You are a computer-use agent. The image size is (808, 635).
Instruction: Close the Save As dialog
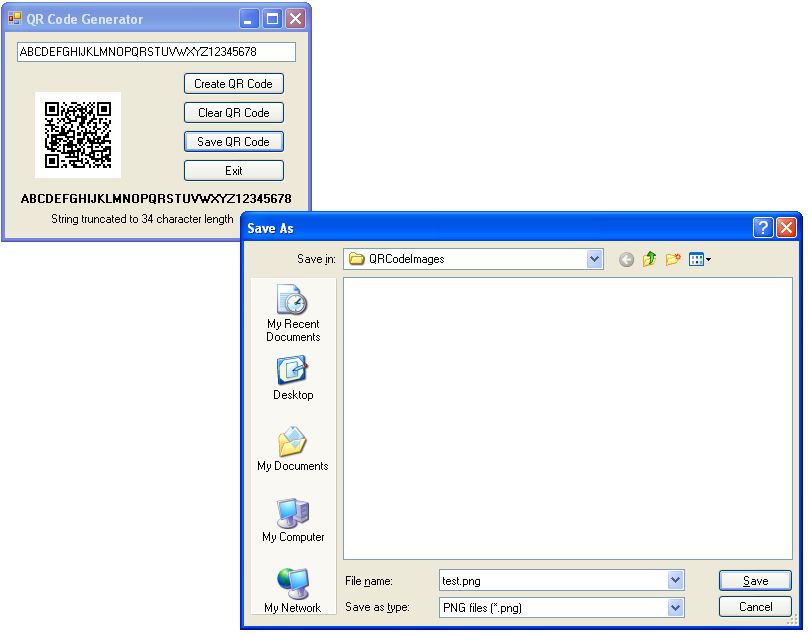click(x=786, y=227)
